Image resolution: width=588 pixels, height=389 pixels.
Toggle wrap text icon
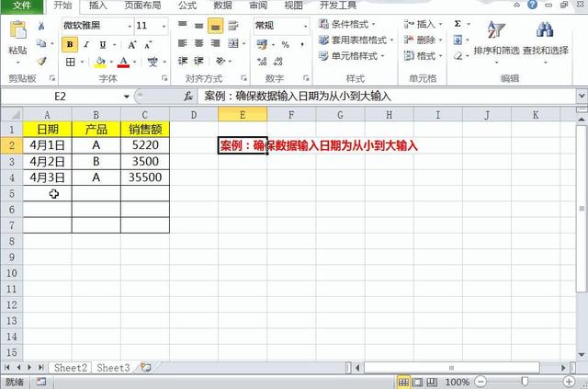[x=233, y=26]
